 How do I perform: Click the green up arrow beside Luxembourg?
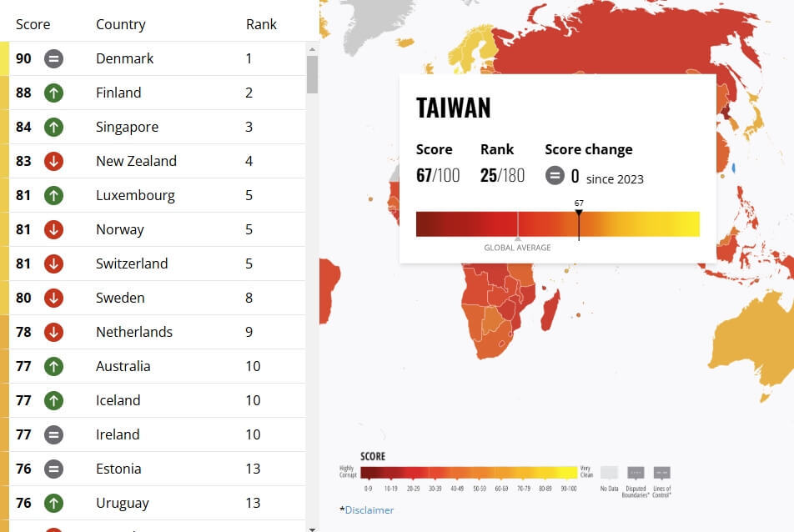coord(53,195)
